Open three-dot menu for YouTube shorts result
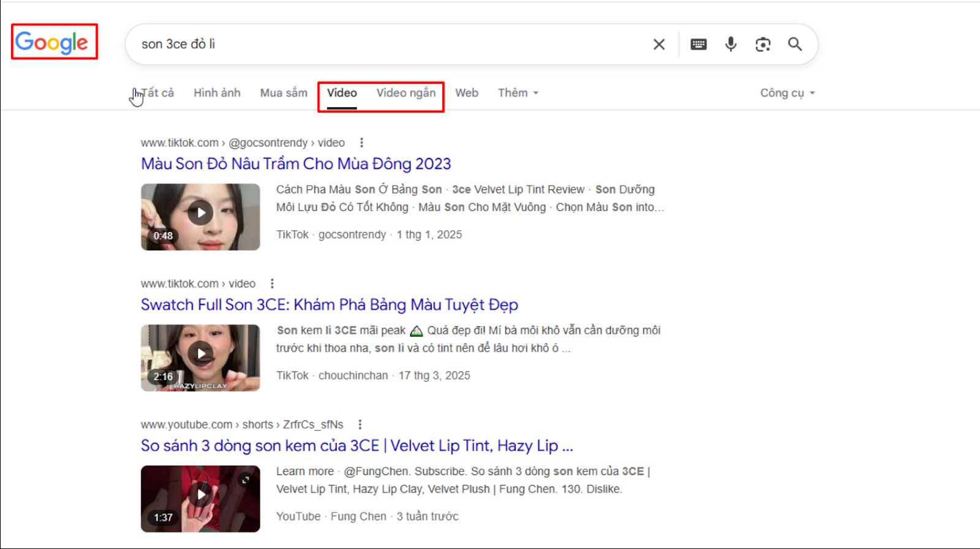Viewport: 980px width, 549px height. (360, 424)
